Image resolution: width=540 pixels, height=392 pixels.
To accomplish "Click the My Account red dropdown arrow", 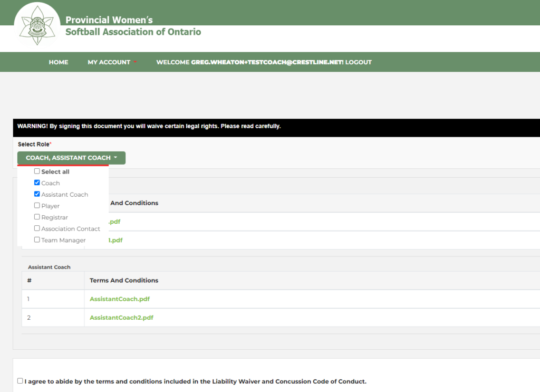I will [x=135, y=62].
